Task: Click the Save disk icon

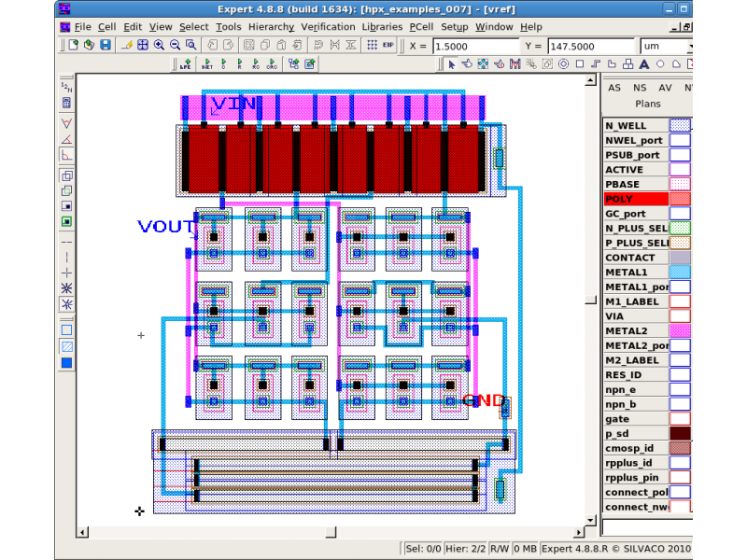Action: click(x=105, y=45)
